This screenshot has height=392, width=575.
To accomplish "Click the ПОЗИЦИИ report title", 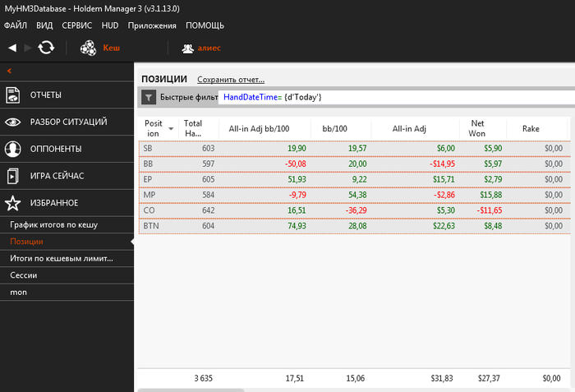I will coord(164,79).
